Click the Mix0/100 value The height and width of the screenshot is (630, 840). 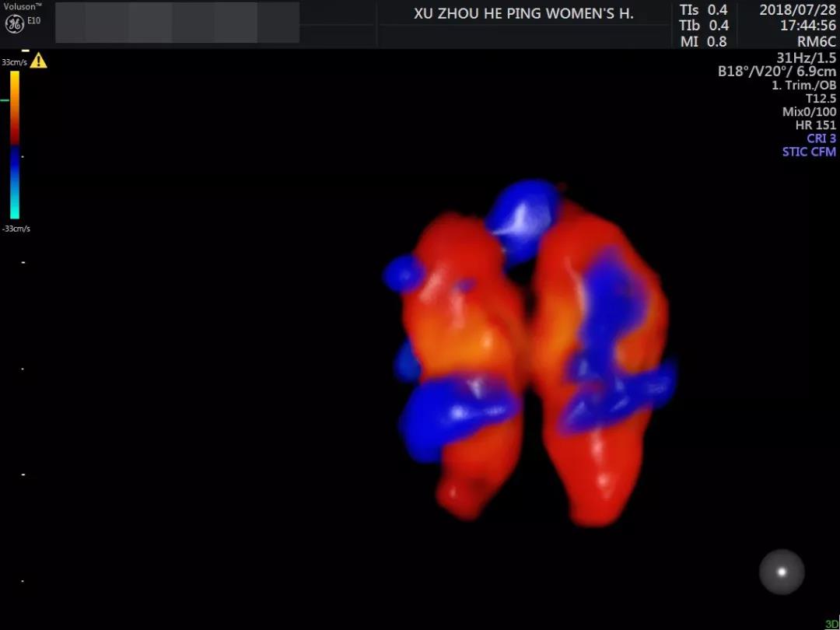pos(809,111)
